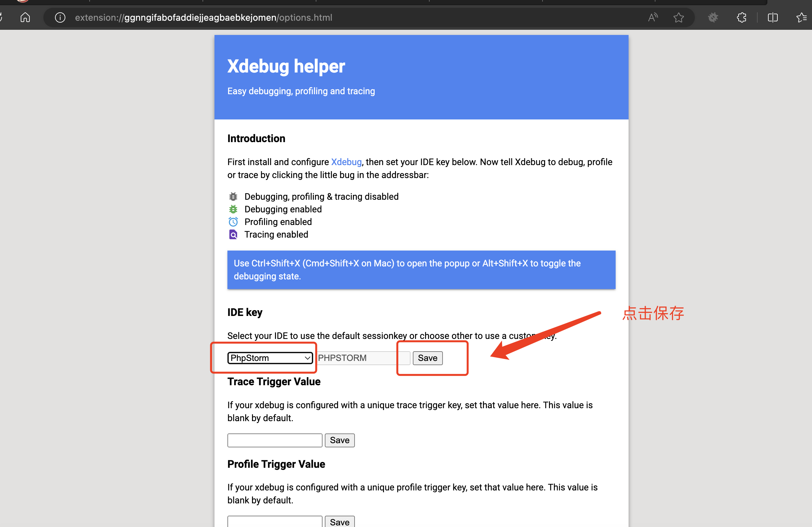
Task: Click the Profile Trigger Value text field
Action: pyautogui.click(x=275, y=521)
